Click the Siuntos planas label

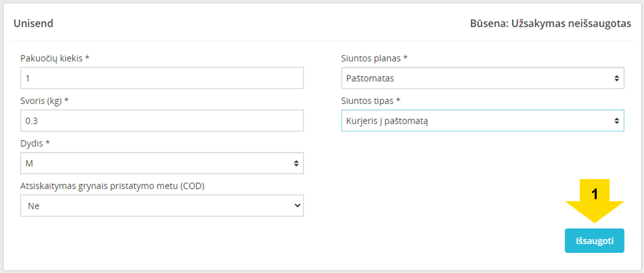[x=374, y=58]
